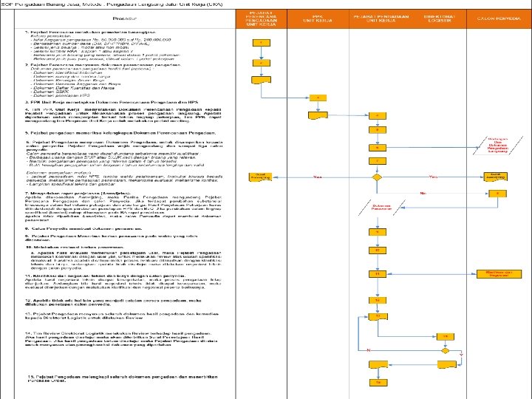
Task: Click heading "11. Klarifikasi dan negosiasi teknis dan biaya"
Action: click(x=106, y=276)
